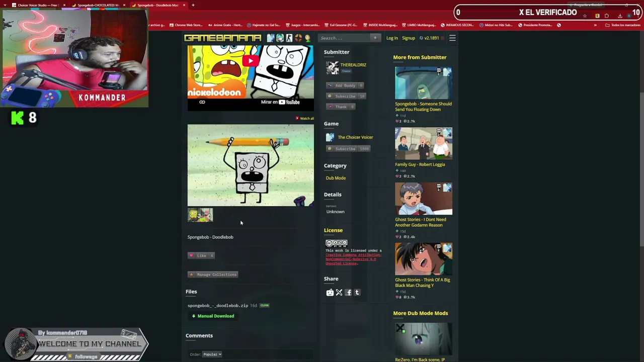Open the Counter-Strike game icon in header
The width and height of the screenshot is (644, 362).
[x=289, y=38]
